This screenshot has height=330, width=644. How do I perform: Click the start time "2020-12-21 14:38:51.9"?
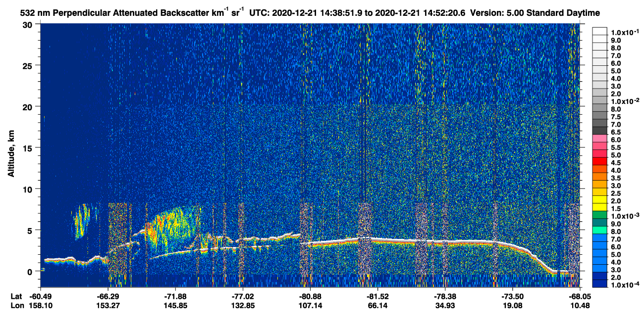tap(318, 12)
